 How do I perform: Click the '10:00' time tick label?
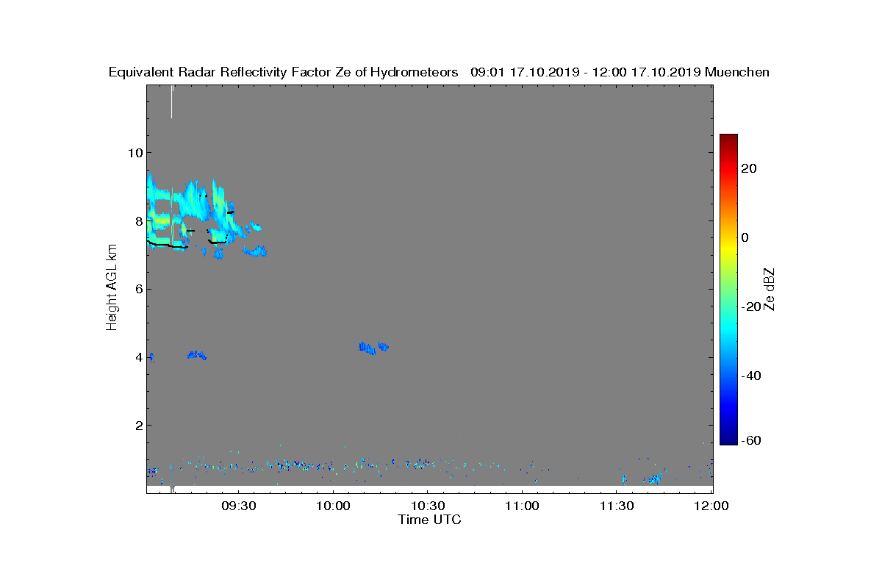point(333,506)
